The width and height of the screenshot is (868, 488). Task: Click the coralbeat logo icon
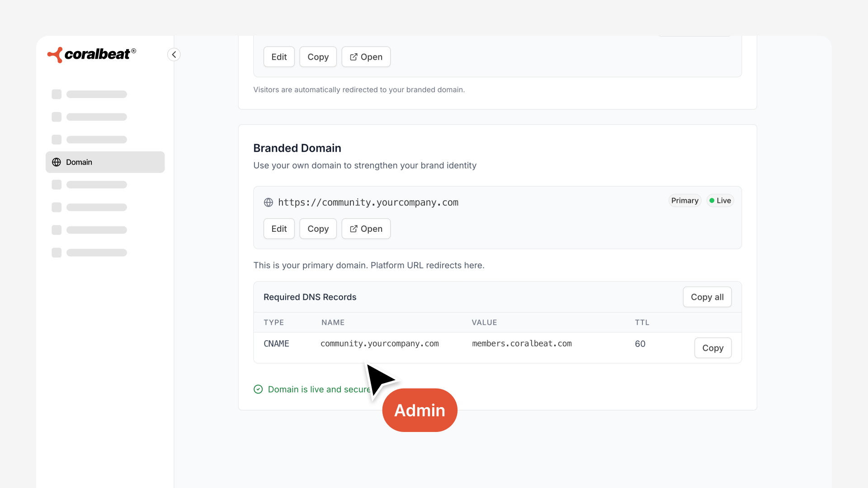[x=54, y=54]
